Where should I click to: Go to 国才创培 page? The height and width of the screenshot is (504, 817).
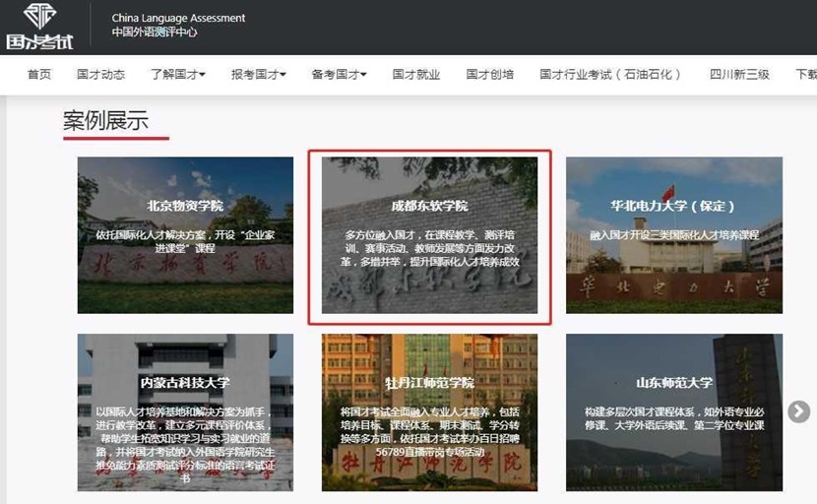[490, 75]
